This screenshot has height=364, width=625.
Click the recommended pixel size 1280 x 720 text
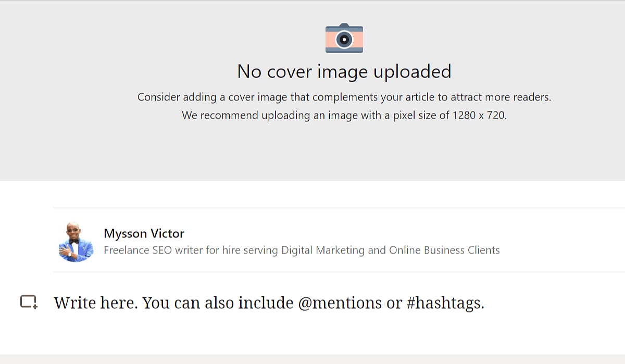pos(479,115)
